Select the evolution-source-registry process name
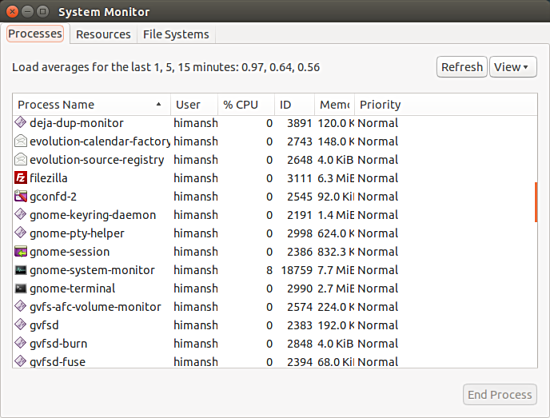The height and width of the screenshot is (418, 550). point(97,160)
